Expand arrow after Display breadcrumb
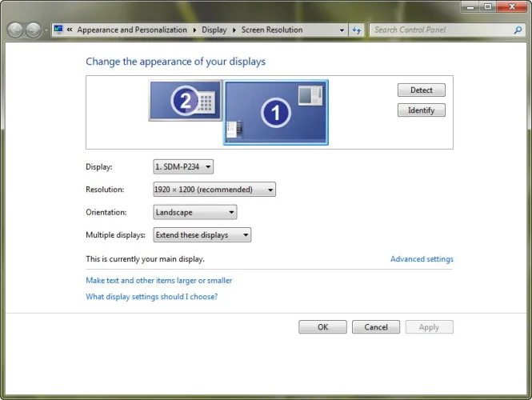The image size is (532, 400). [234, 30]
